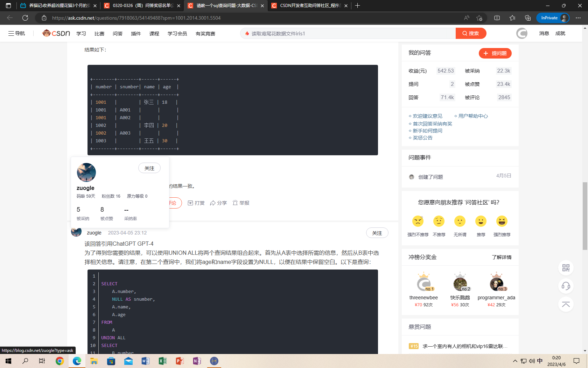The width and height of the screenshot is (588, 368).
Task: Go to 问答 in the top navigation
Action: click(118, 34)
